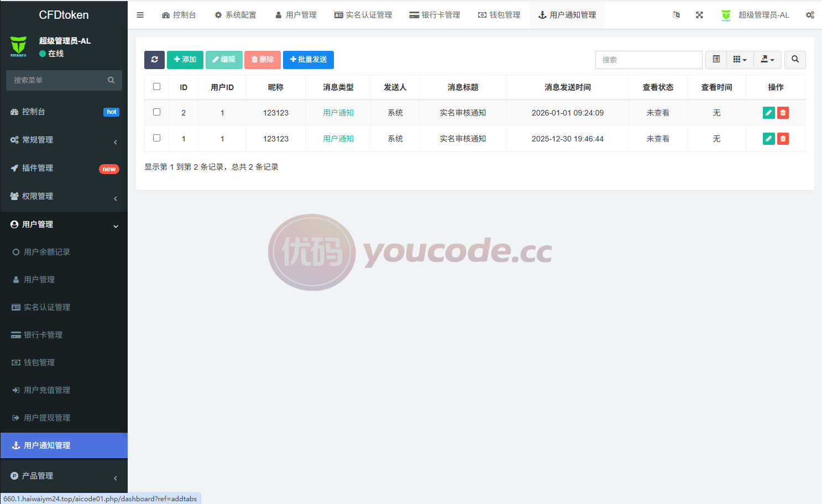Click the sidebar menu search magnifier icon
The image size is (822, 504).
point(111,80)
